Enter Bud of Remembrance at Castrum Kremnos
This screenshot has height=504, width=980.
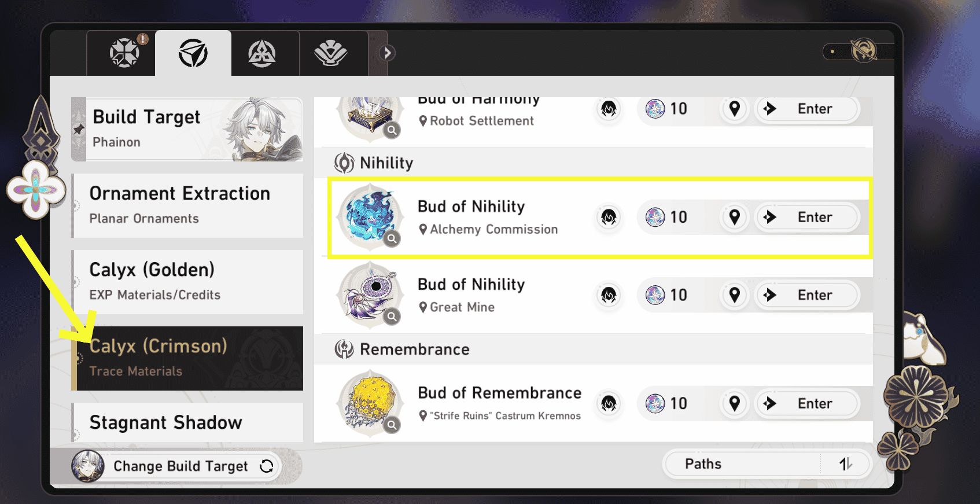pos(807,403)
